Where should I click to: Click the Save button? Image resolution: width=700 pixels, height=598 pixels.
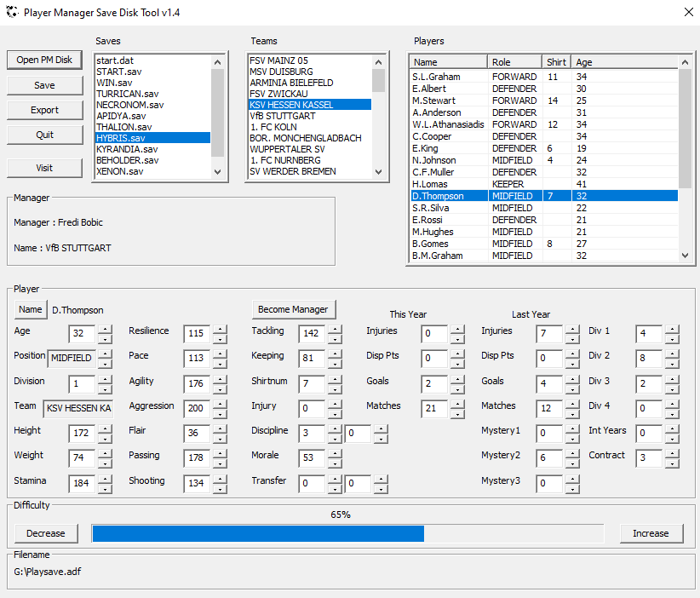pyautogui.click(x=44, y=85)
